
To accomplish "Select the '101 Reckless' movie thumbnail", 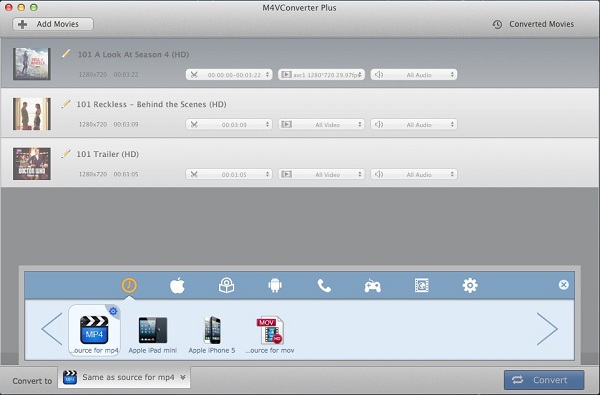I will click(x=32, y=114).
